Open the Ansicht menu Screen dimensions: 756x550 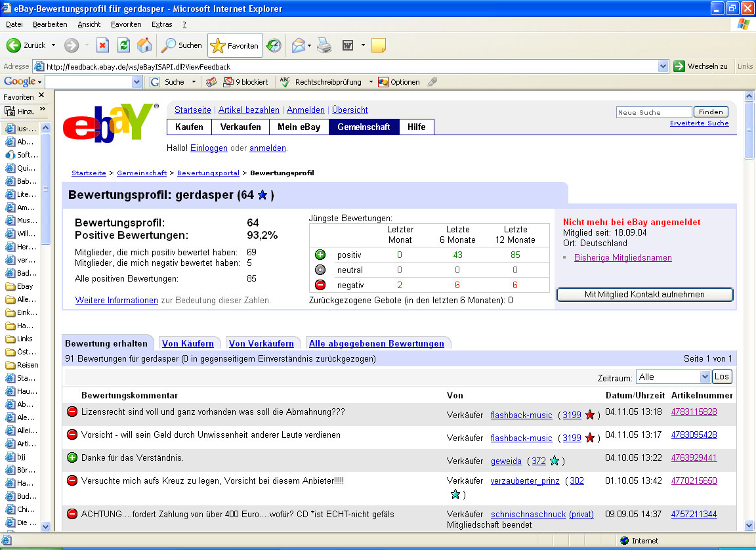(x=89, y=24)
